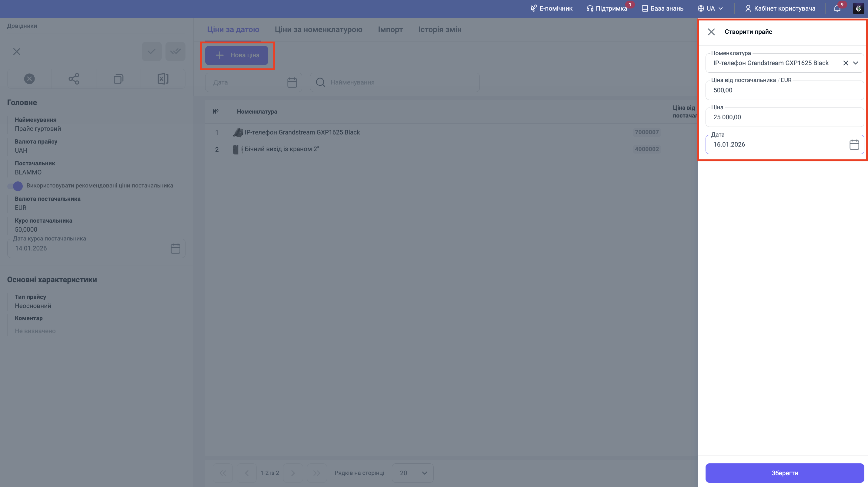Screen dimensions: 868x487
Task: Click the double-checkmark confirm icon
Action: coord(175,51)
